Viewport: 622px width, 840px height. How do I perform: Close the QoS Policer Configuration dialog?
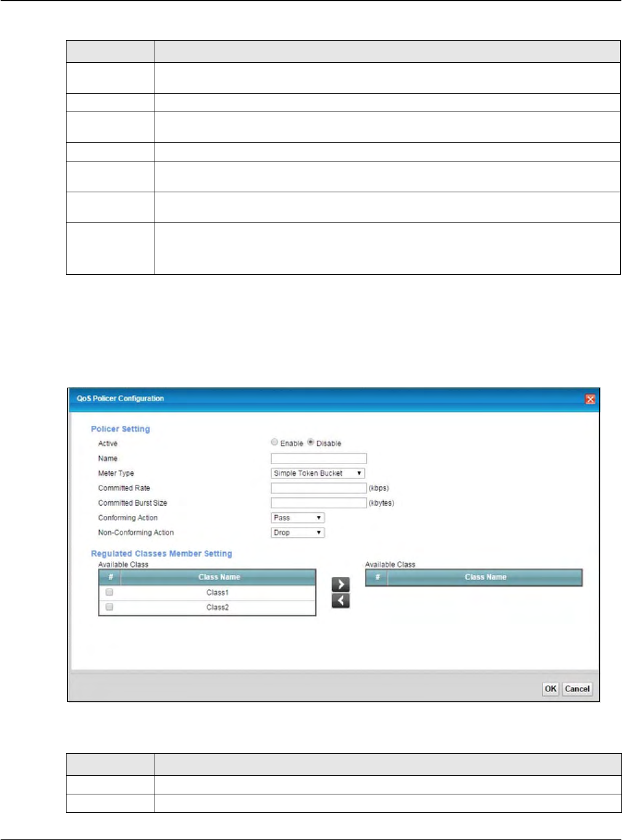click(590, 399)
